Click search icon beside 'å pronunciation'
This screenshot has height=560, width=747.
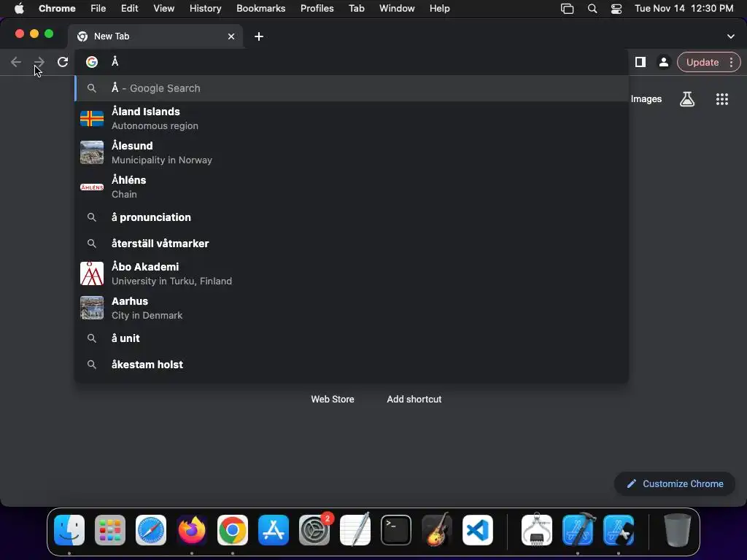point(91,217)
